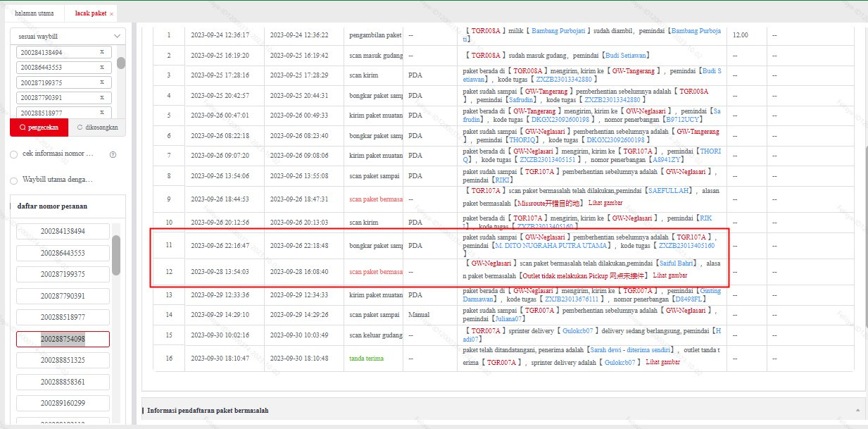Collapse Informasi pendaftaran paket bermasalah panel arrow
This screenshot has width=868, height=429.
coord(858,410)
